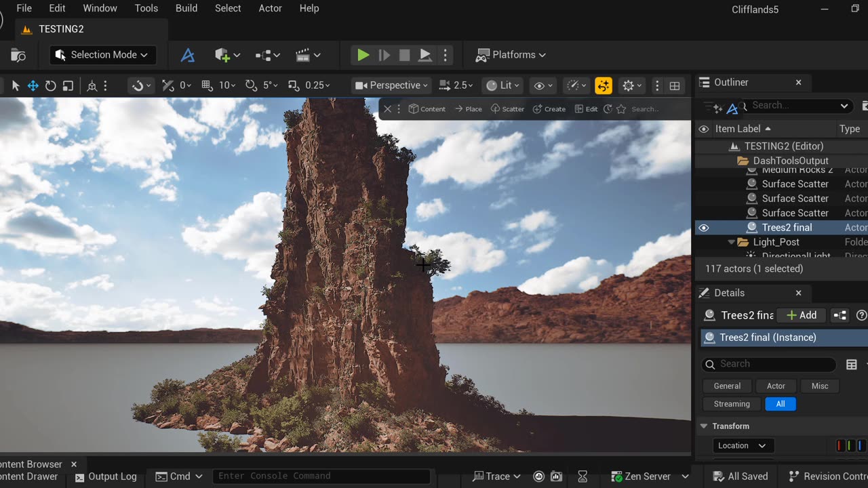The height and width of the screenshot is (488, 868).
Task: Toggle the rotation snap angle icon
Action: tap(251, 85)
